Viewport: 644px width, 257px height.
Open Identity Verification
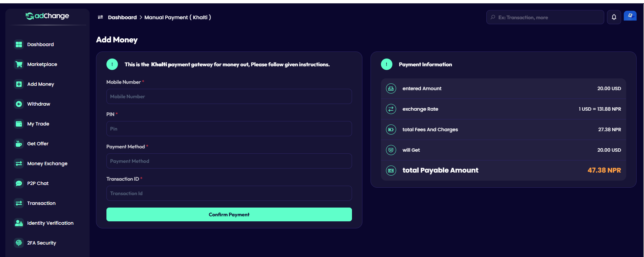[x=50, y=223]
